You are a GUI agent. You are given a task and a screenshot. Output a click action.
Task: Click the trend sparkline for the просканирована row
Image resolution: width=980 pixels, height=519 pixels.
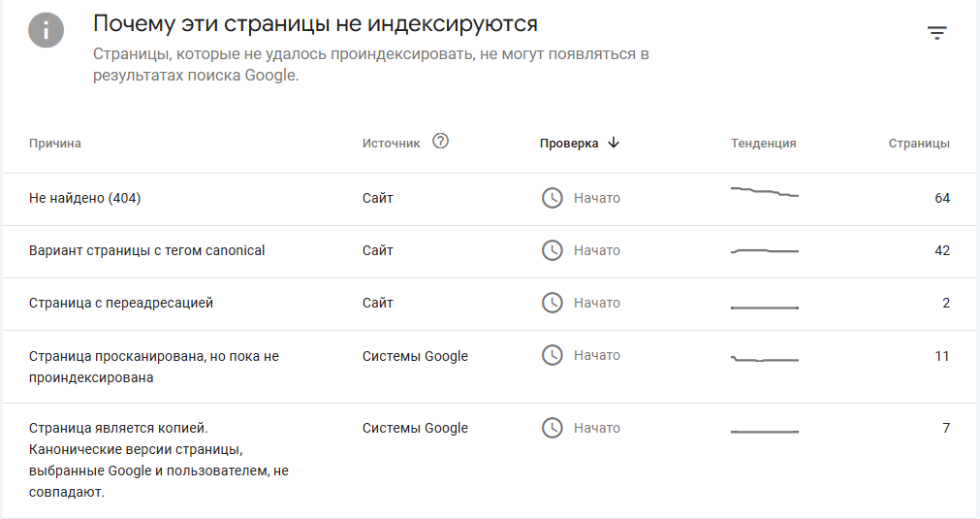(765, 359)
